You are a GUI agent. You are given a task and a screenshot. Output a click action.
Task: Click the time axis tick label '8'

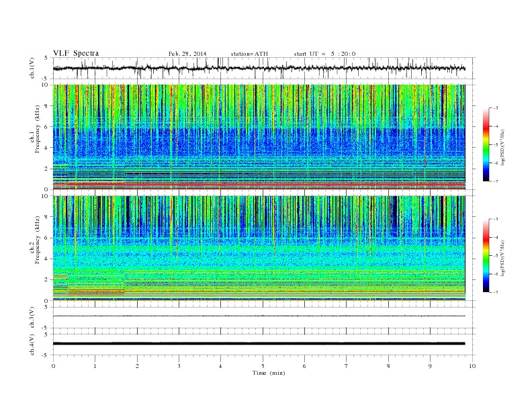pyautogui.click(x=388, y=366)
